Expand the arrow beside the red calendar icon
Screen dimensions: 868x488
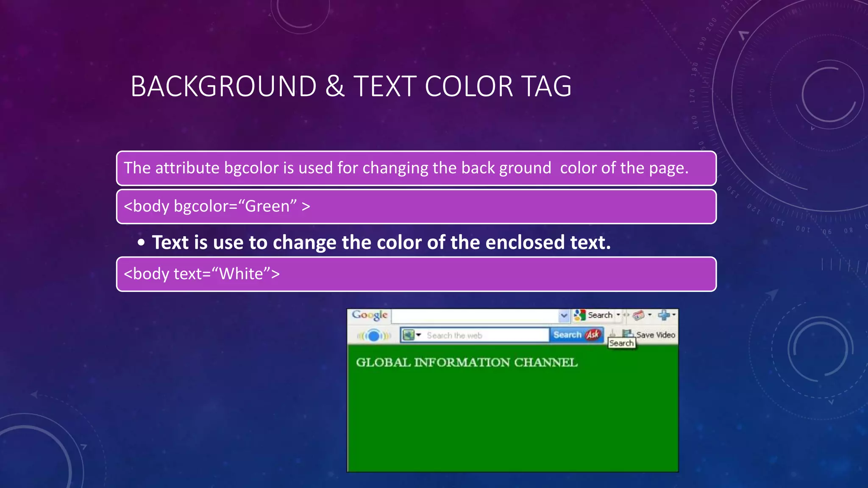tap(650, 315)
